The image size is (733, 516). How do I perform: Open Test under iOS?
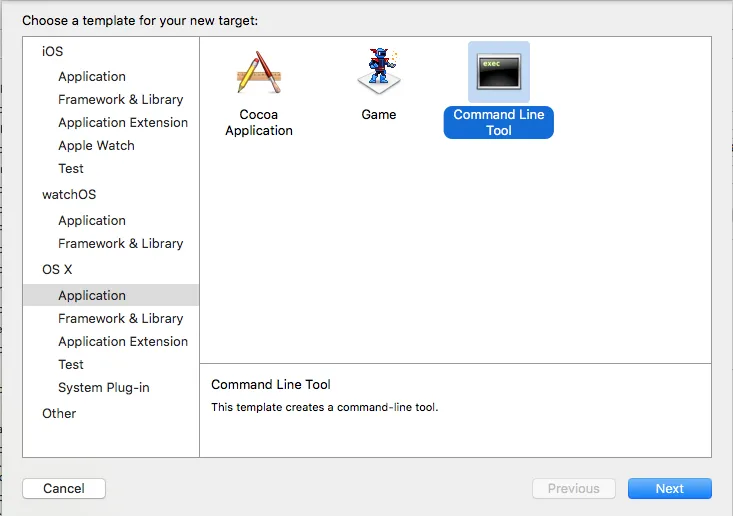71,168
